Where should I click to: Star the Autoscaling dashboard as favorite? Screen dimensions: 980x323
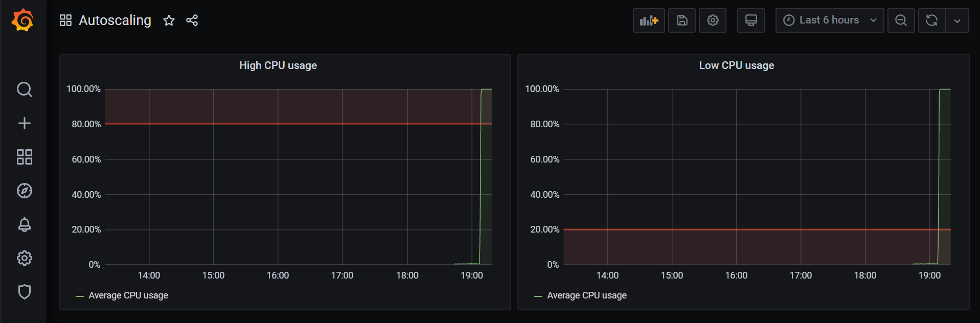pyautogui.click(x=169, y=20)
